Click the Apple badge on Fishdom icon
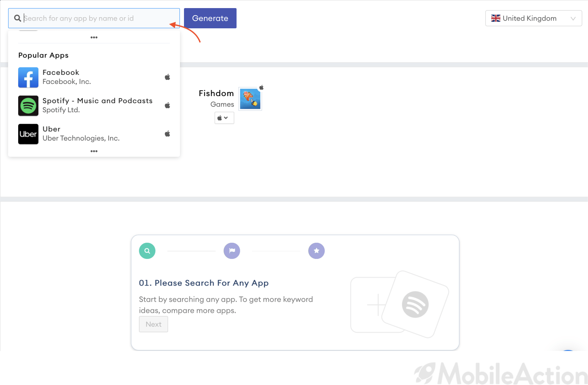This screenshot has height=385, width=588. pyautogui.click(x=261, y=88)
